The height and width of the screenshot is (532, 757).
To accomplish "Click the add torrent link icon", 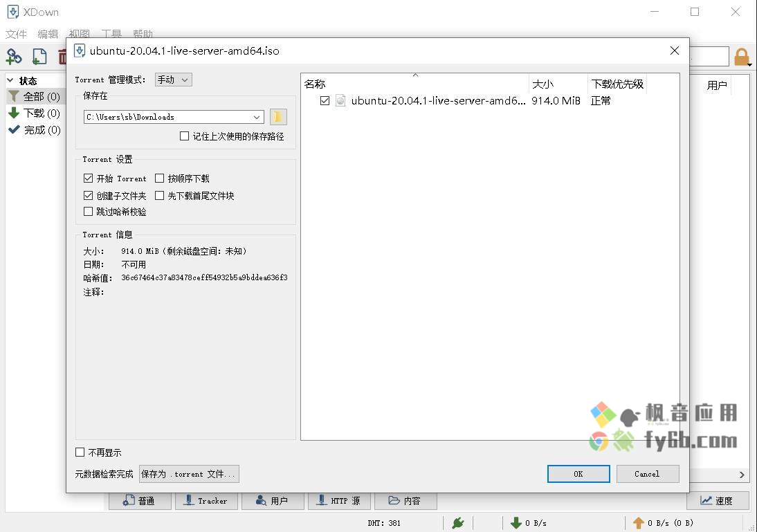I will (14, 57).
